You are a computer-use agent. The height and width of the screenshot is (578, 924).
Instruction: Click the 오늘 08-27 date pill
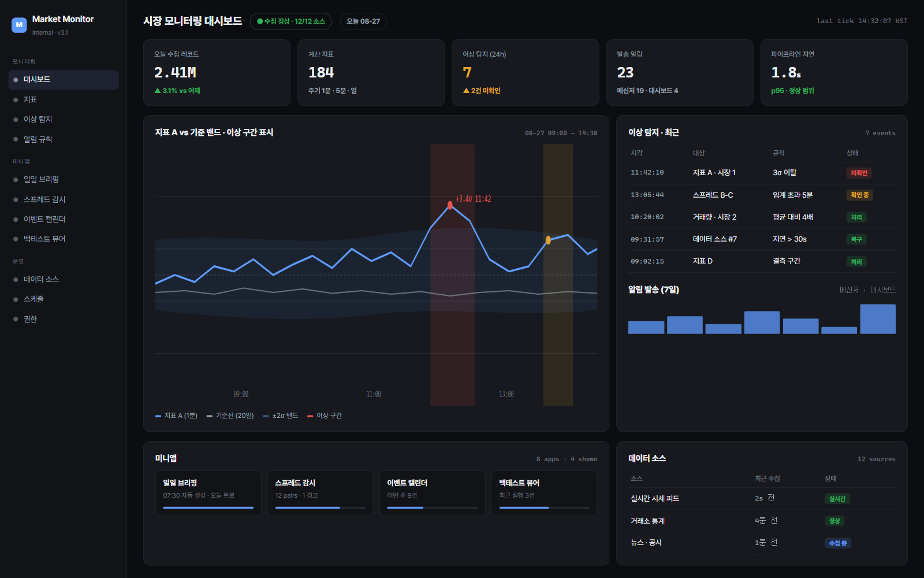(363, 21)
